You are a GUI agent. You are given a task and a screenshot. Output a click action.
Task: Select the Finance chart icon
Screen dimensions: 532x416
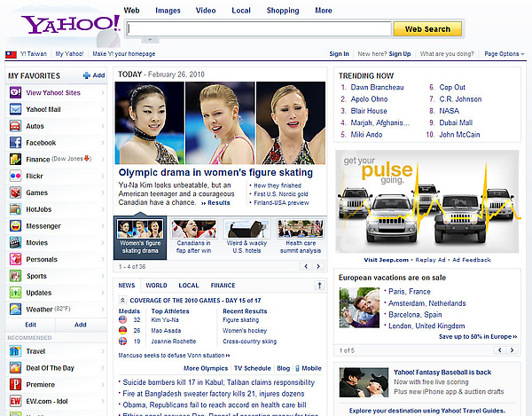coord(15,159)
